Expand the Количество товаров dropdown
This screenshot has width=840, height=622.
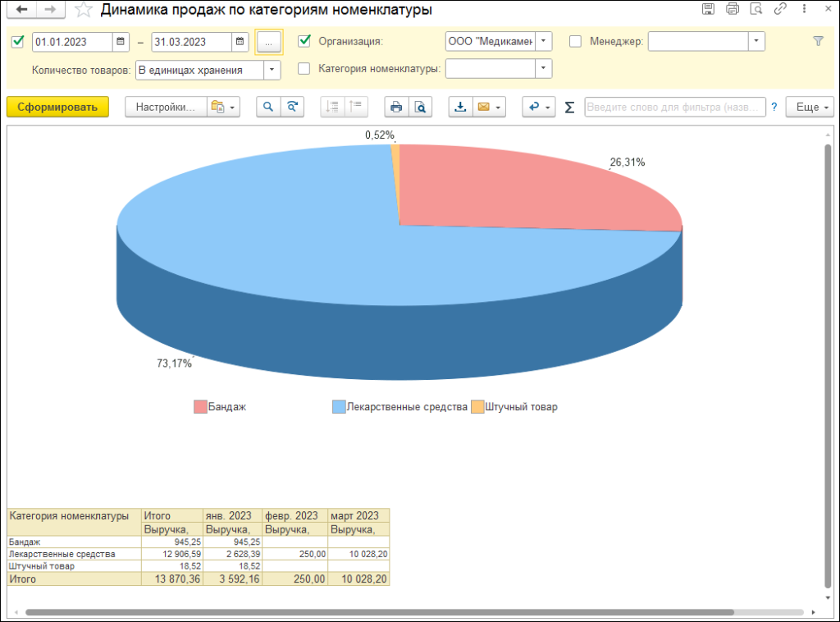[x=272, y=70]
